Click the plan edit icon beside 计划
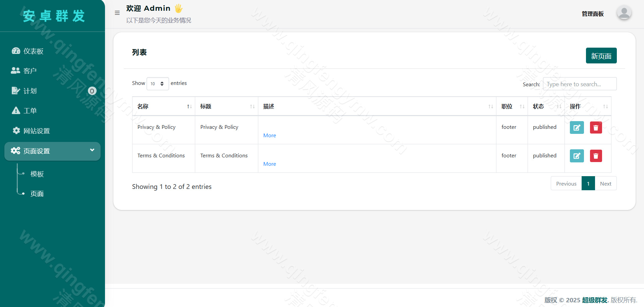Viewport: 644px width, 307px height. click(16, 91)
